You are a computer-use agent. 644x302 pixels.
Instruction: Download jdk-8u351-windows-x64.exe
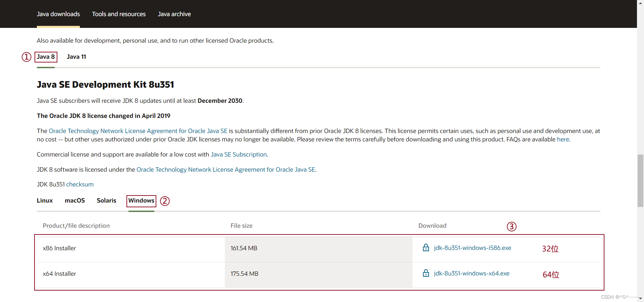coord(472,273)
